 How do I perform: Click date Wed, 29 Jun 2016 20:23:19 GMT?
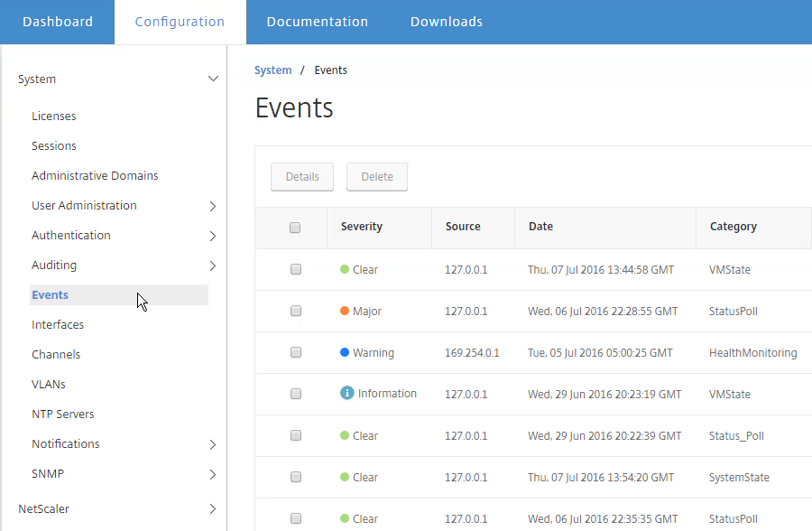pyautogui.click(x=604, y=394)
